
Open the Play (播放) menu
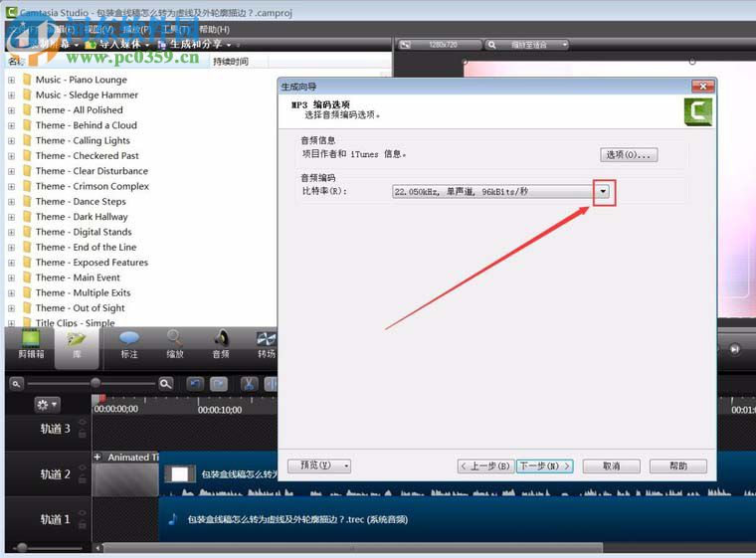[x=137, y=30]
